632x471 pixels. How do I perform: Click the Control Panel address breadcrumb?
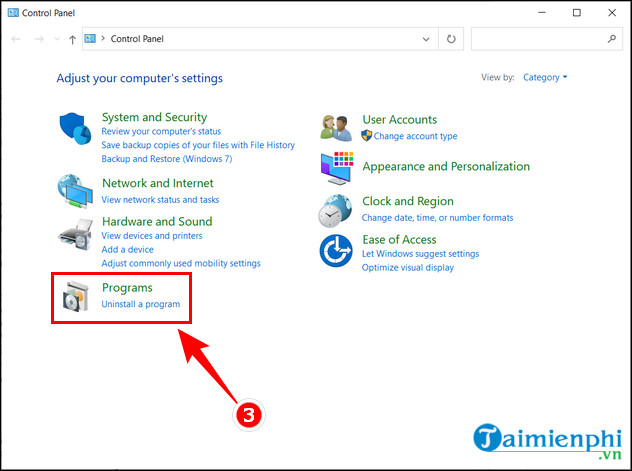(x=137, y=39)
